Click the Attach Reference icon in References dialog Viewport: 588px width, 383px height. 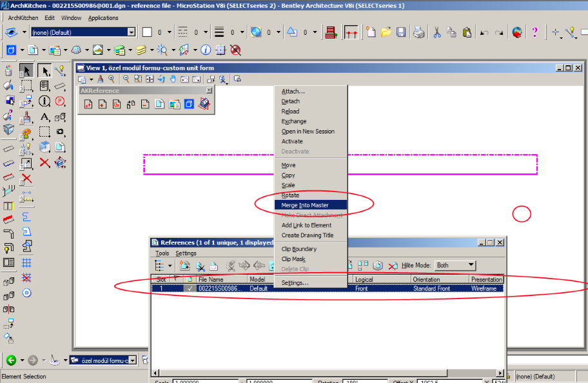tap(185, 266)
